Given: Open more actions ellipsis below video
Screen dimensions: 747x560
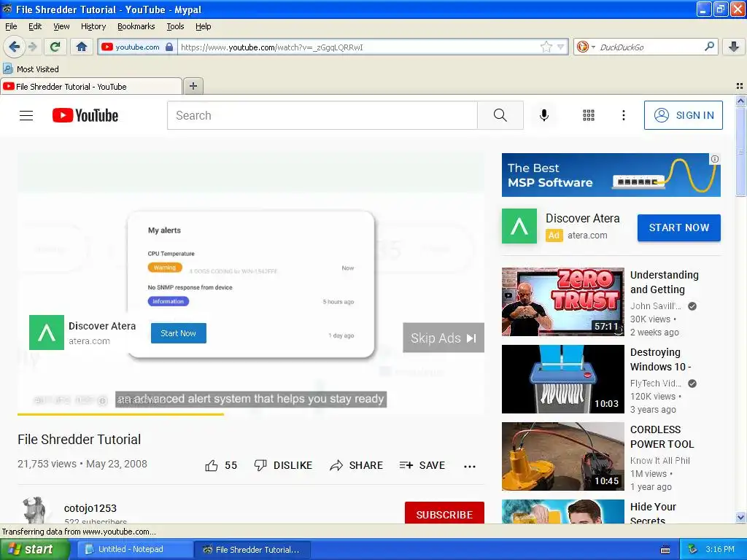Looking at the screenshot, I should point(470,466).
